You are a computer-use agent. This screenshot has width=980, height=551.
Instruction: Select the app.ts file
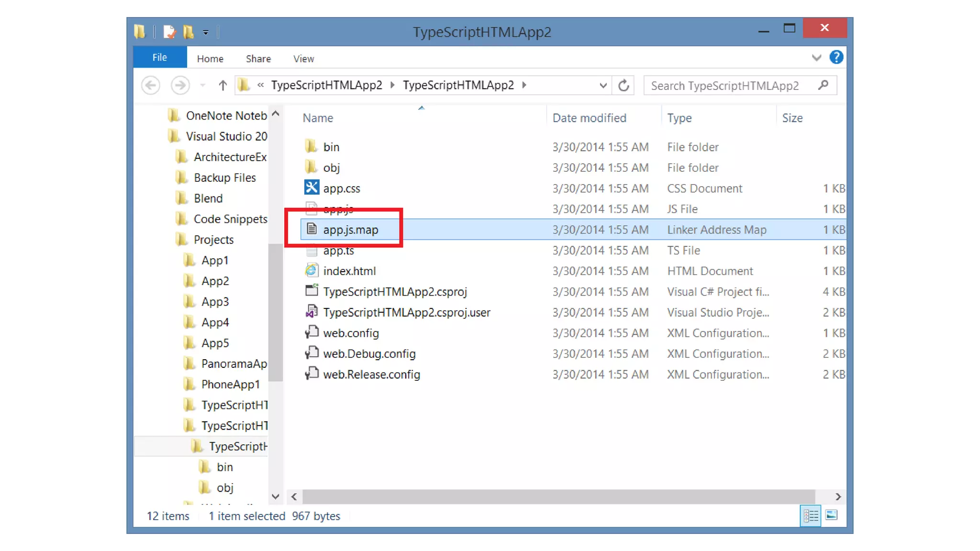point(338,251)
